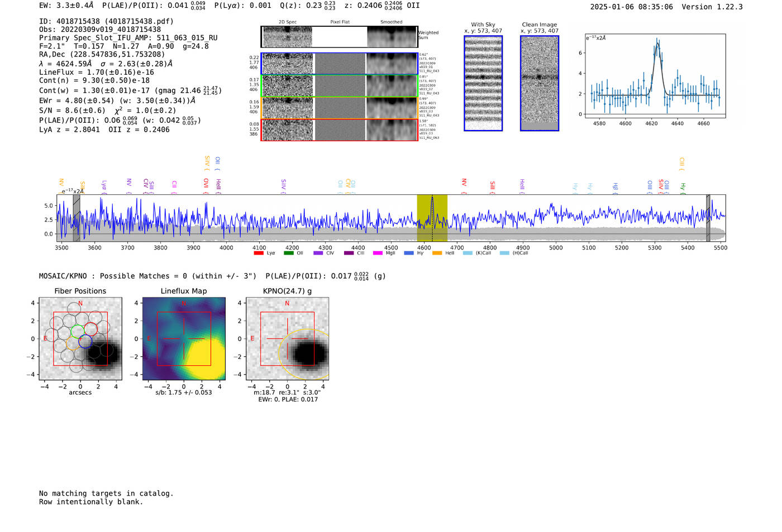Image resolution: width=782 pixels, height=532 pixels.
Task: Click the EW: 3.3±0.4Å header value
Action: coord(66,6)
